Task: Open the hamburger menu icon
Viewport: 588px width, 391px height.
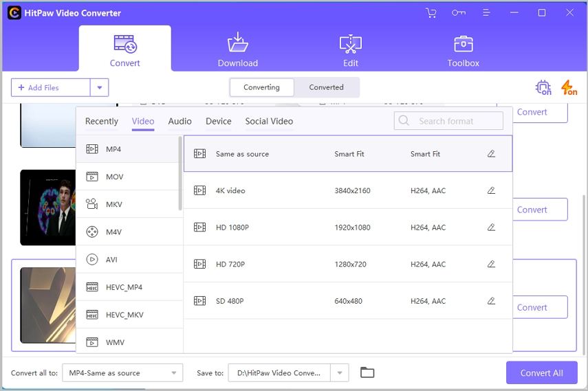Action: [x=486, y=13]
